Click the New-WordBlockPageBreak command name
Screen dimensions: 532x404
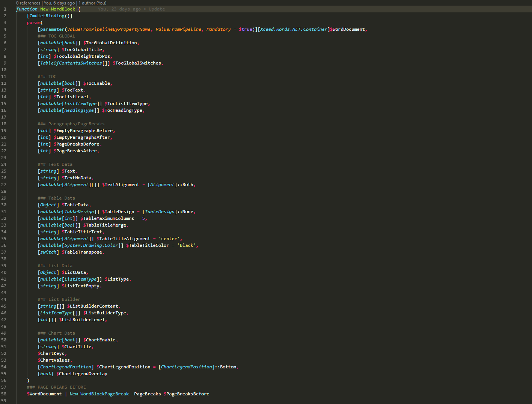click(99, 394)
